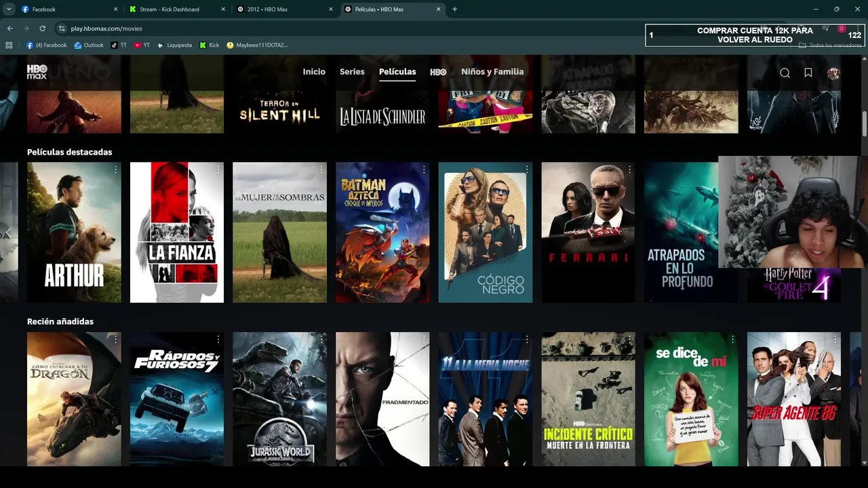Open the Liquipedia bookmark

[174, 45]
